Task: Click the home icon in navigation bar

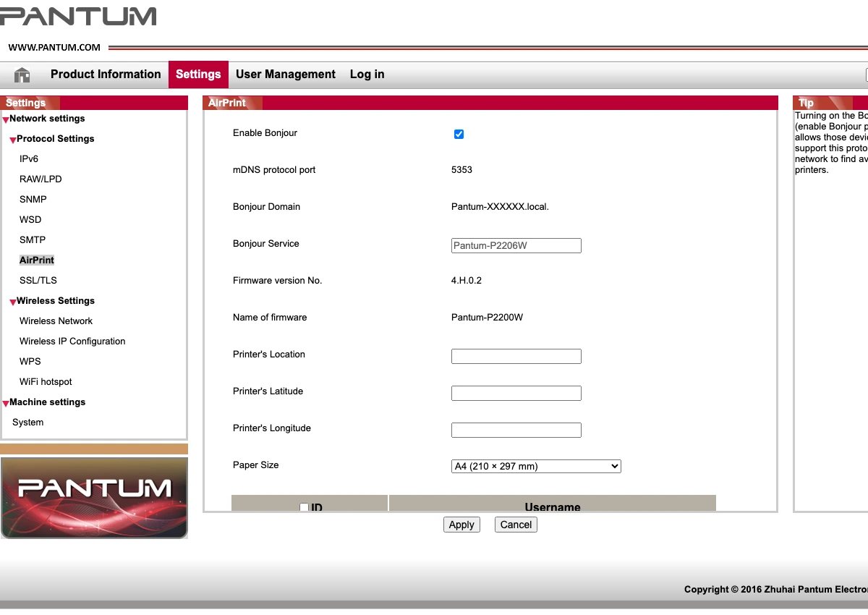Action: point(22,75)
